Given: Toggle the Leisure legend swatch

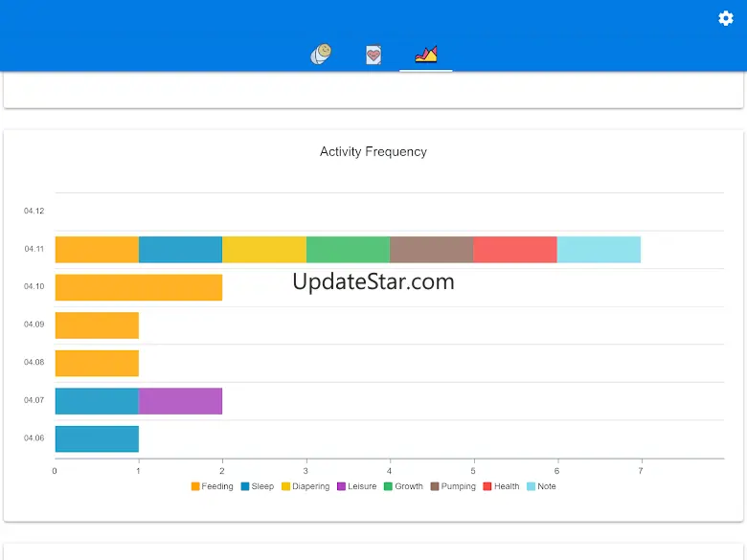Looking at the screenshot, I should (x=341, y=486).
